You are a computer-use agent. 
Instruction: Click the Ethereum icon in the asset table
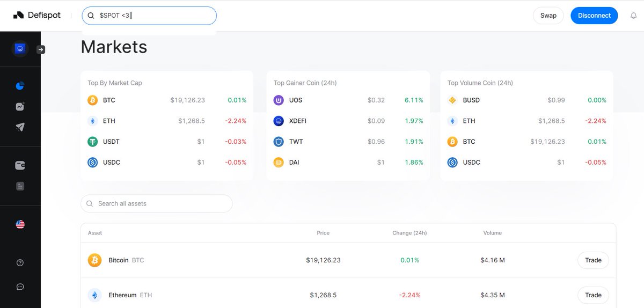click(x=94, y=295)
